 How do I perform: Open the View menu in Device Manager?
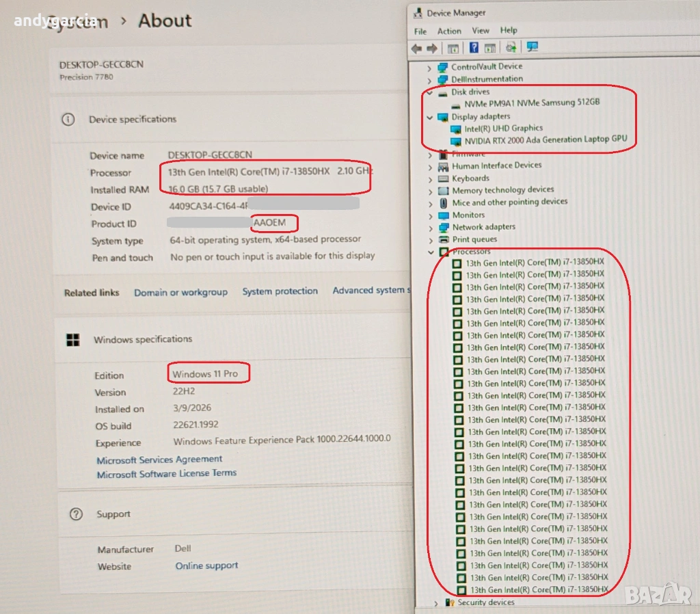pos(481,31)
